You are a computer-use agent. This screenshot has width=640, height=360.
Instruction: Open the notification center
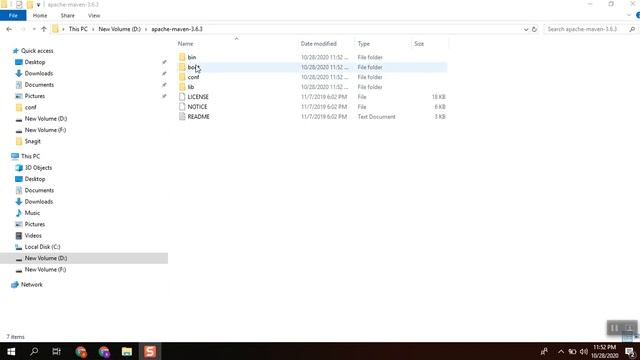[x=630, y=351]
